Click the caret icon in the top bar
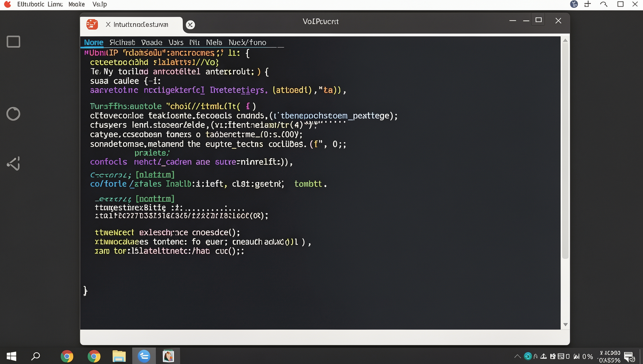 pyautogui.click(x=604, y=4)
